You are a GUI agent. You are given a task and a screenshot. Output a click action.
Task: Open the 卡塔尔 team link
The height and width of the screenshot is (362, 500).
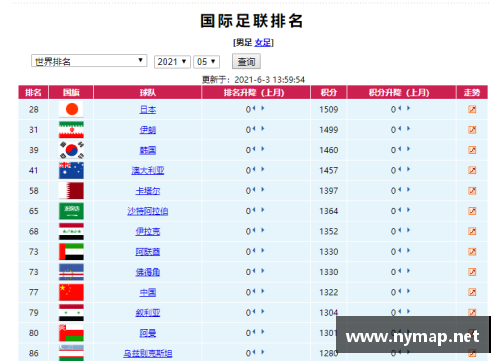click(148, 191)
